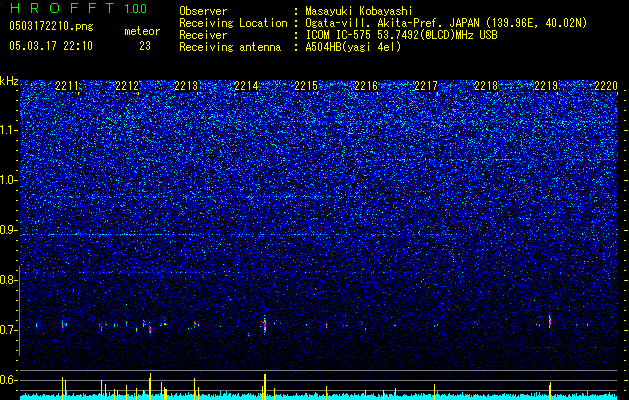Click the strong meteor echo near 2214

coord(264,323)
